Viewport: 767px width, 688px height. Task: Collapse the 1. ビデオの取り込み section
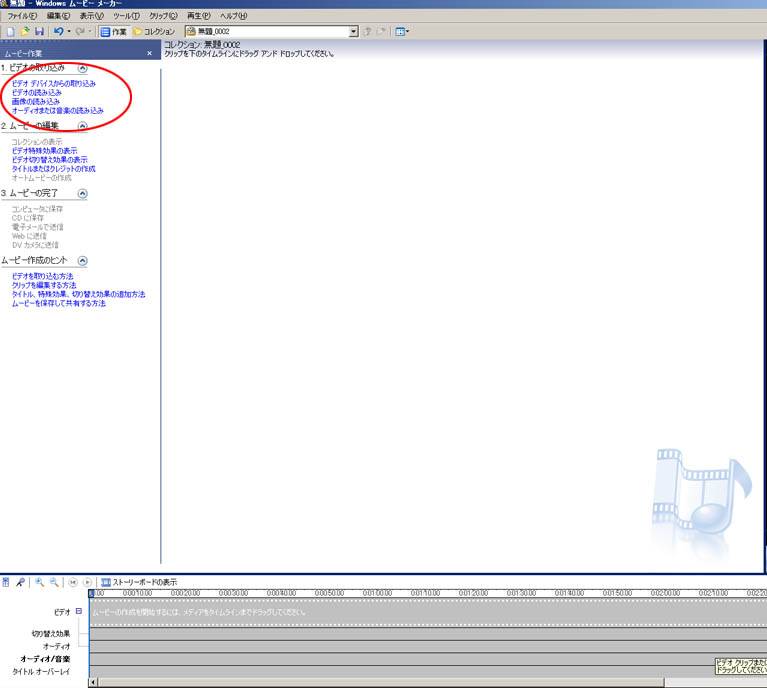coord(83,68)
